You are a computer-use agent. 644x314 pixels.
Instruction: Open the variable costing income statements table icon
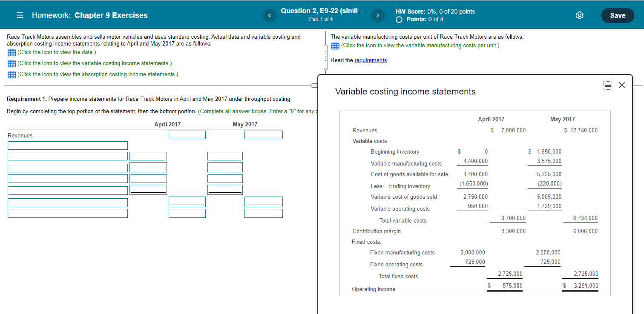point(11,63)
